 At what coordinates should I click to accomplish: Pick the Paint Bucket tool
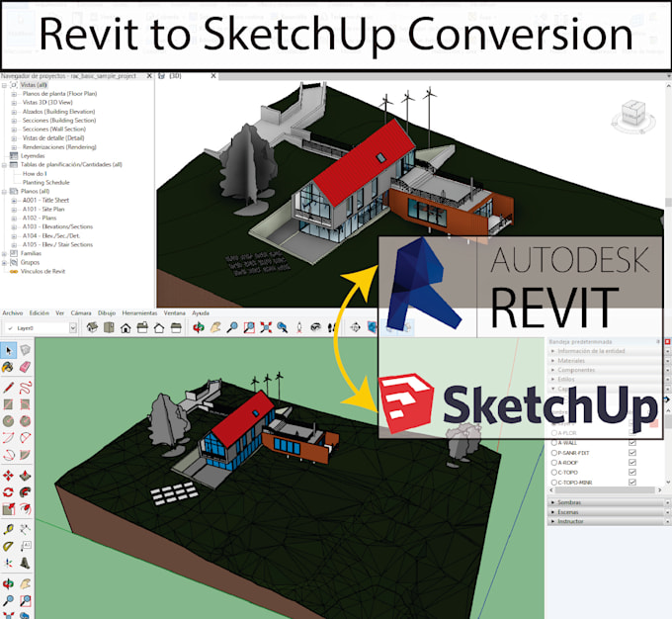(x=8, y=367)
